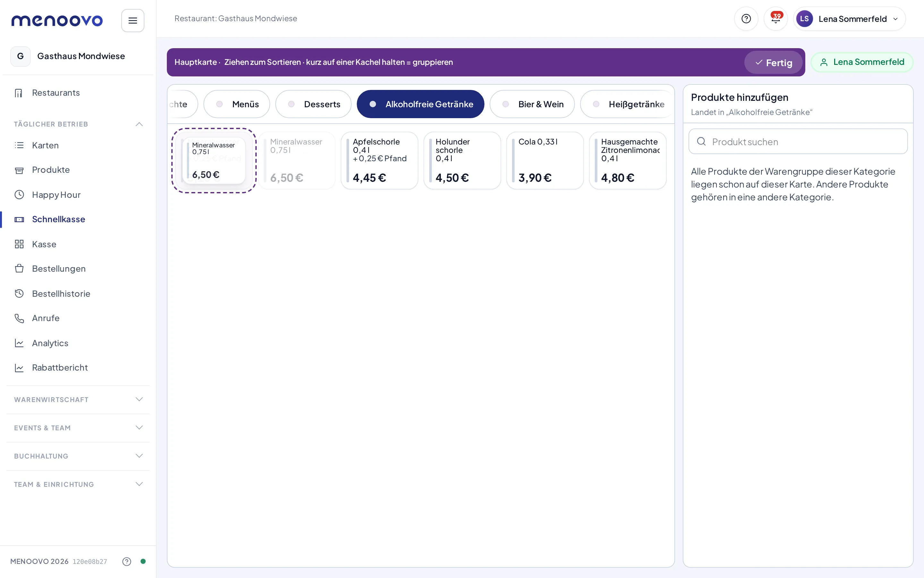The image size is (924, 578).
Task: Expand the Buchhaltung section
Action: click(x=78, y=456)
